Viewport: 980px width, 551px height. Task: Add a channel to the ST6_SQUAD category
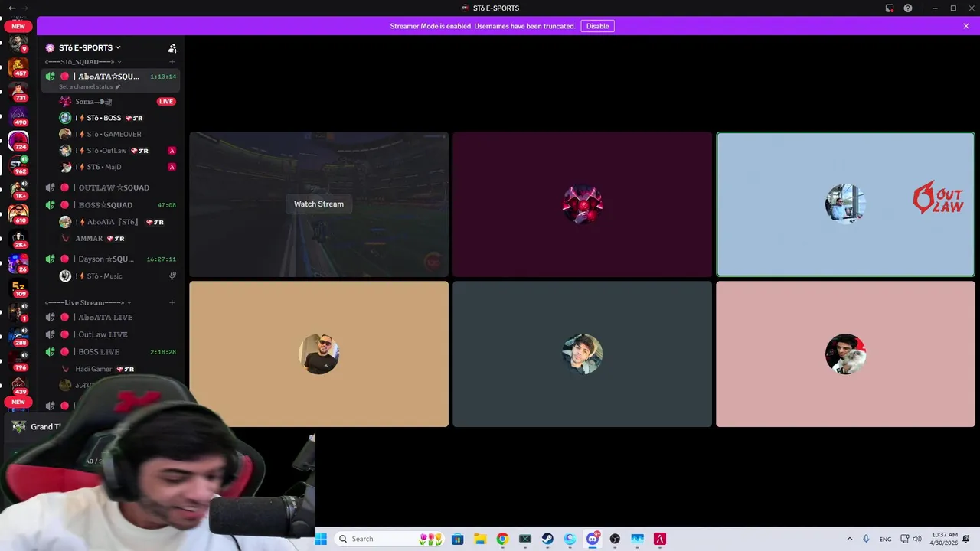(171, 61)
